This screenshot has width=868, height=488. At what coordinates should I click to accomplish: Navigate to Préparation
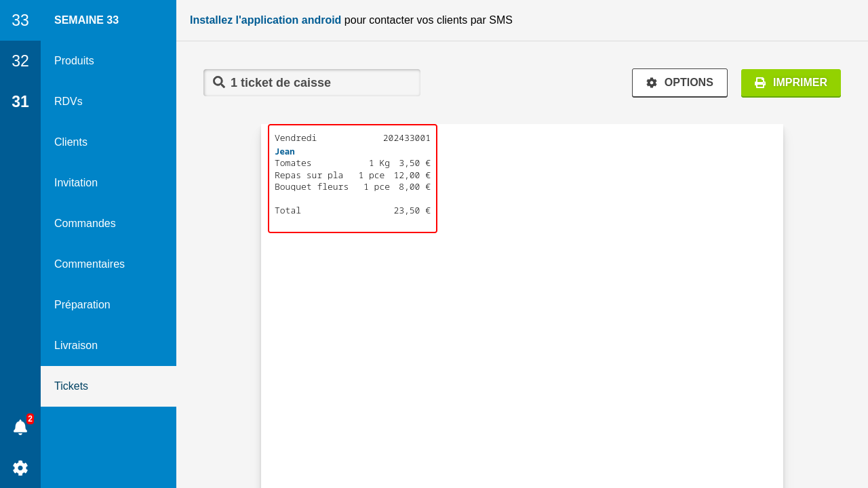[82, 305]
